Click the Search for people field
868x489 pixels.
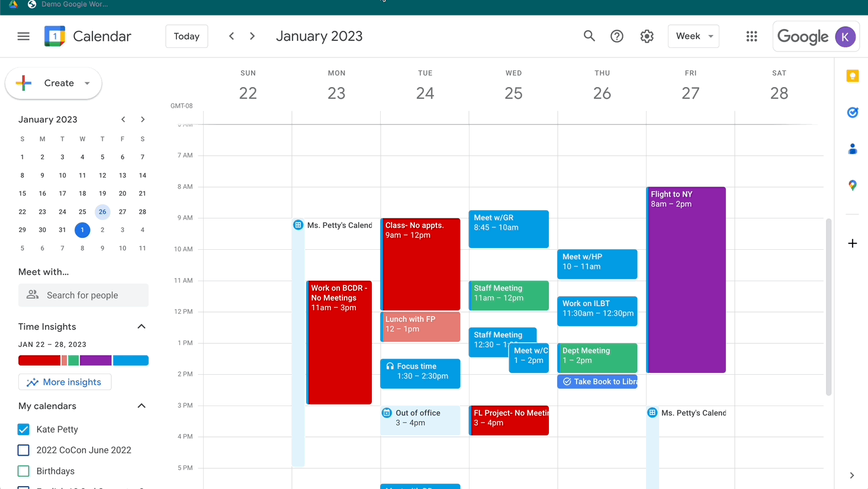click(83, 295)
